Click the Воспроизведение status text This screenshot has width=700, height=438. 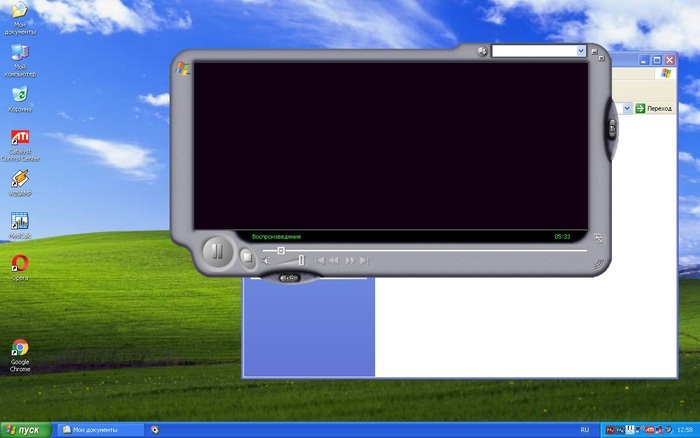pyautogui.click(x=276, y=237)
